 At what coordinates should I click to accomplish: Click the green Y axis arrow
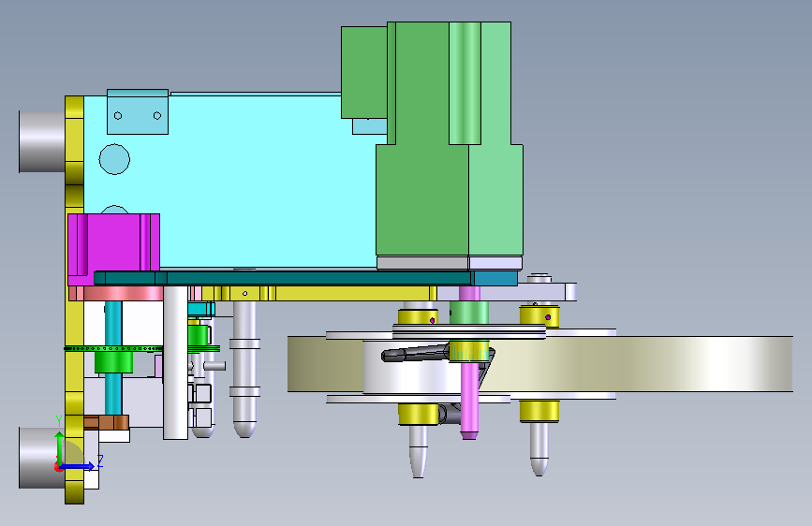[60, 447]
